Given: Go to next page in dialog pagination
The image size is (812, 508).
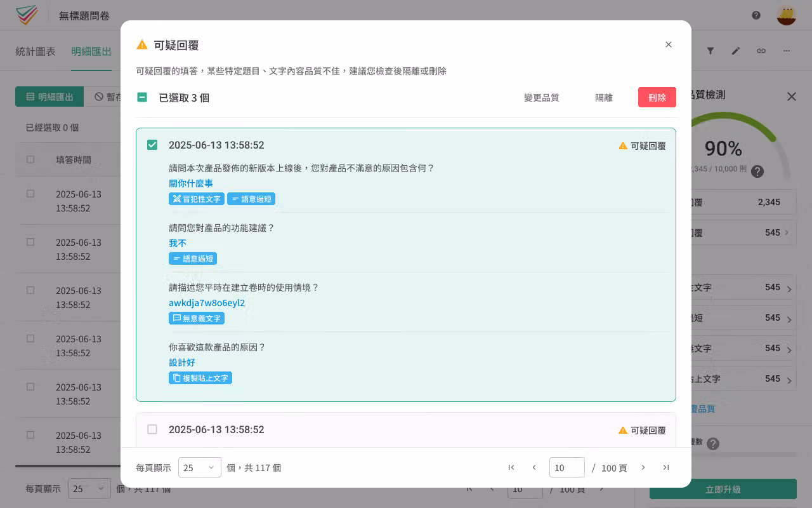Looking at the screenshot, I should (x=643, y=467).
